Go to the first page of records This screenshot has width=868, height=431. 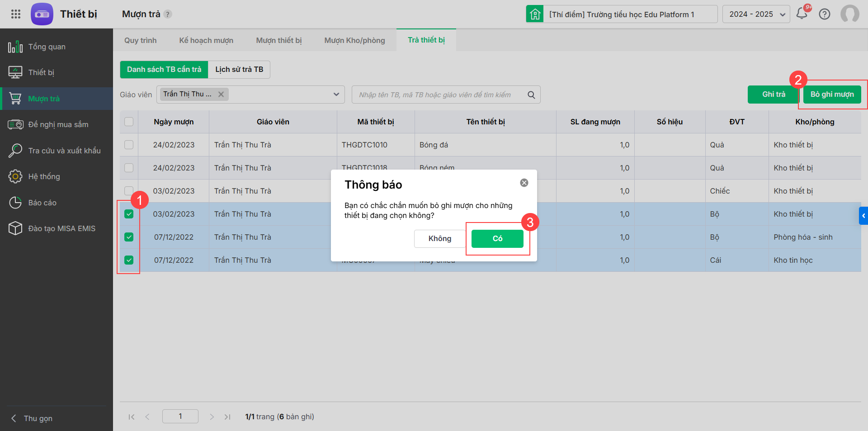[x=132, y=417]
